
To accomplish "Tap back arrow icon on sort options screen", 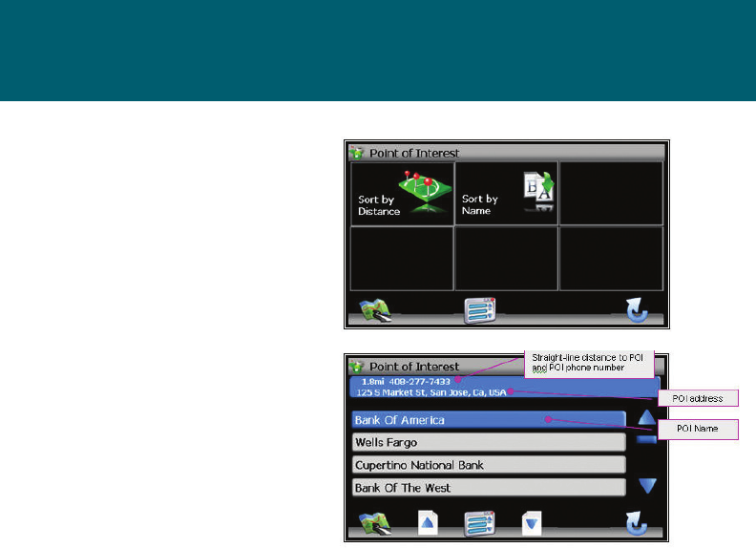I will pyautogui.click(x=638, y=309).
